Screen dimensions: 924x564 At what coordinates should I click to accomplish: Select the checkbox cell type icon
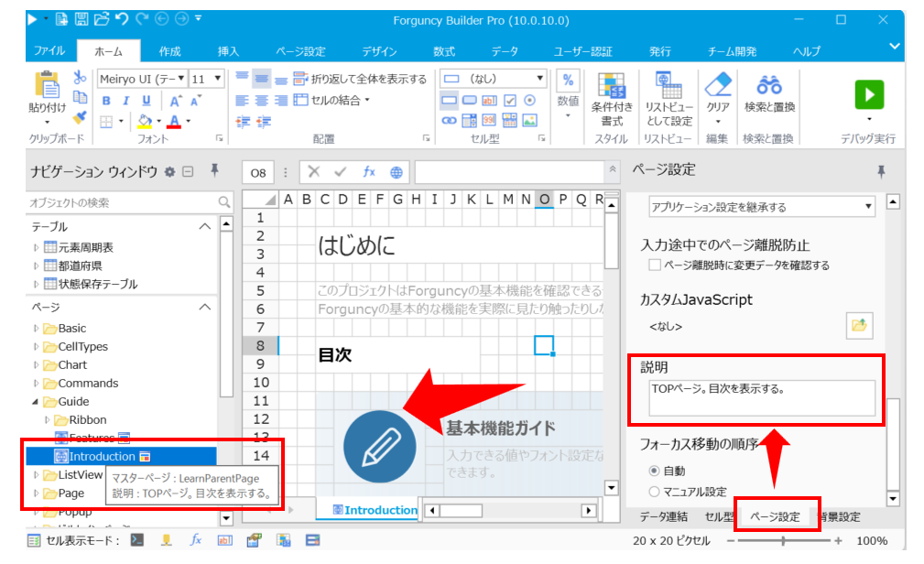click(510, 100)
